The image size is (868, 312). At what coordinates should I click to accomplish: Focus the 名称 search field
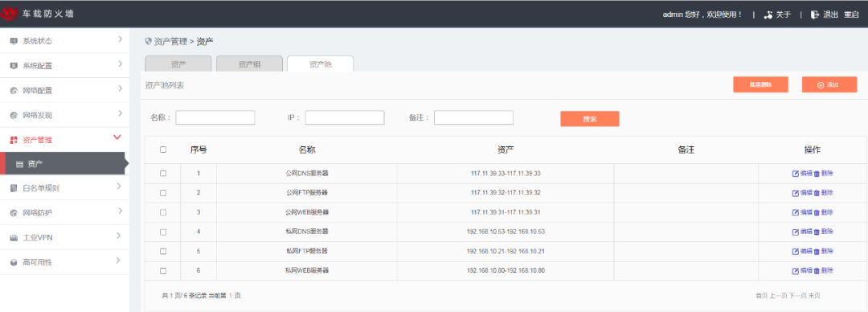215,117
